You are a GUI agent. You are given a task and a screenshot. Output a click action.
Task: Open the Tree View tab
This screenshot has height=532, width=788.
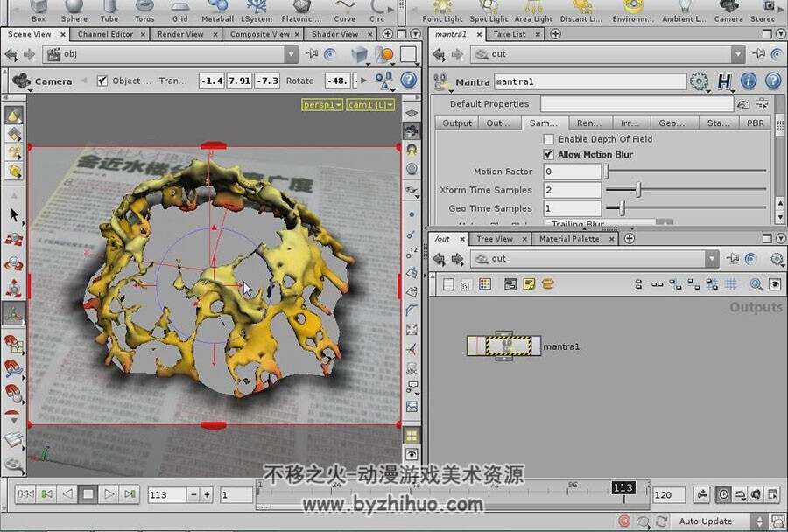tap(495, 239)
